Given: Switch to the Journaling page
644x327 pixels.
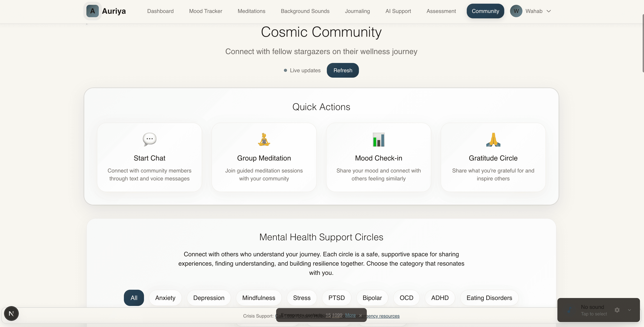Looking at the screenshot, I should 357,11.
